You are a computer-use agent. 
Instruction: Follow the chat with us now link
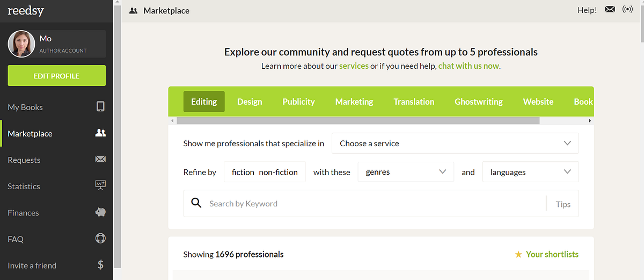coord(469,66)
